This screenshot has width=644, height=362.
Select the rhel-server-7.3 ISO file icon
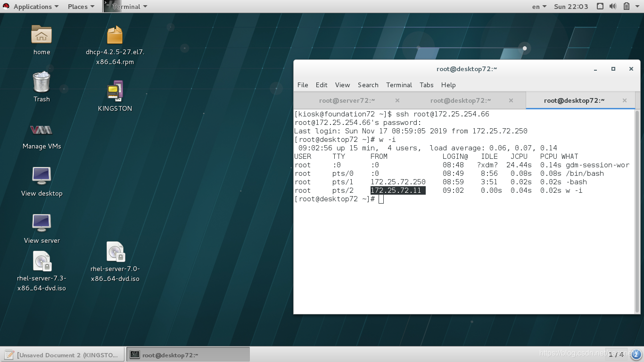point(41,262)
